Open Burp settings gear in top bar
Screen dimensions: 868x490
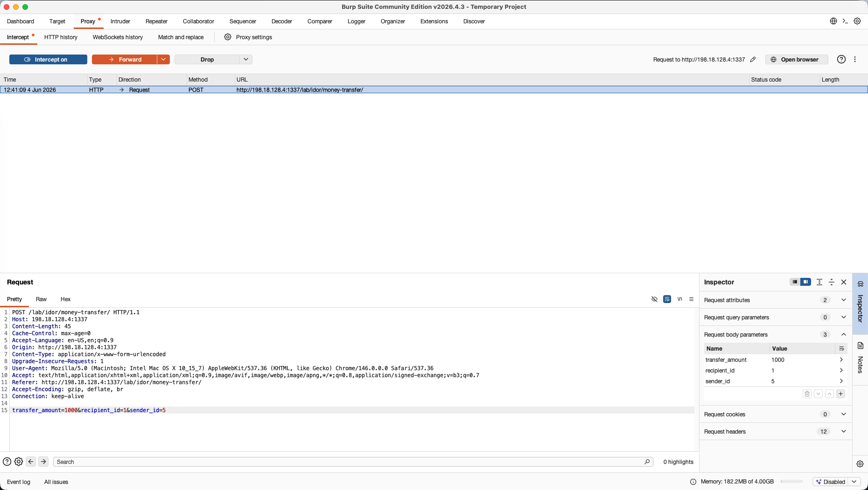click(x=857, y=21)
